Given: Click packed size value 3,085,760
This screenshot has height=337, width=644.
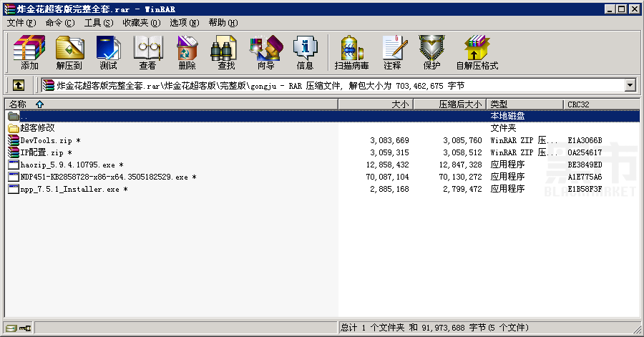Looking at the screenshot, I should (x=462, y=140).
